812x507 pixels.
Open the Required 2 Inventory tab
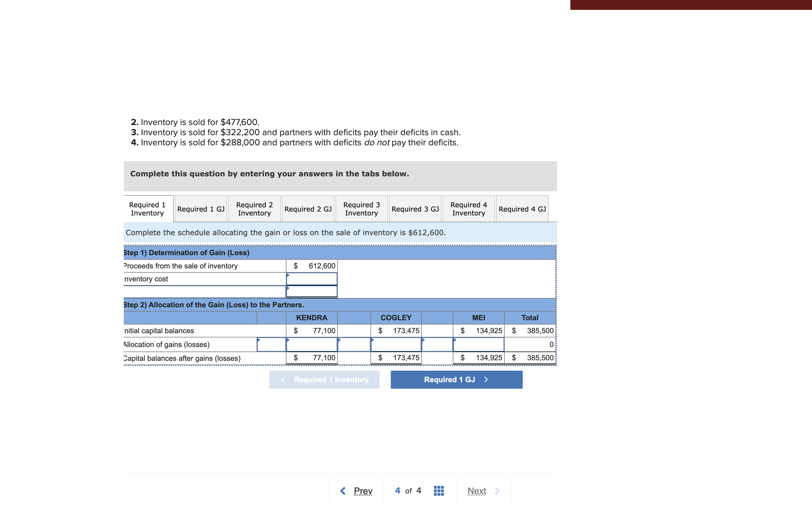(254, 209)
